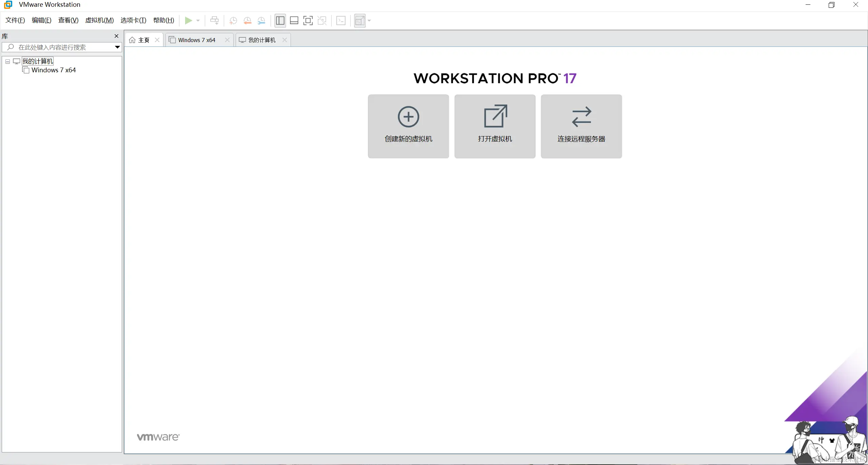Click 连接远程服务器 button

(581, 126)
